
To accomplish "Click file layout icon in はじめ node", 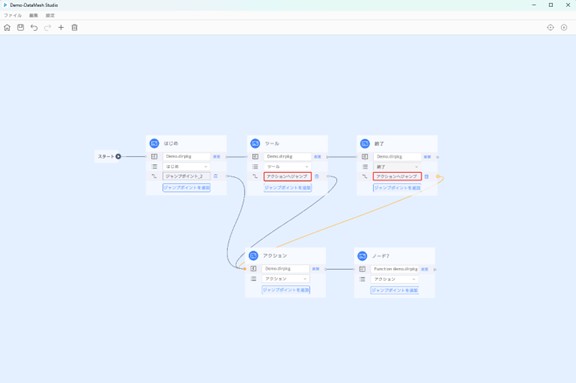I will point(154,156).
